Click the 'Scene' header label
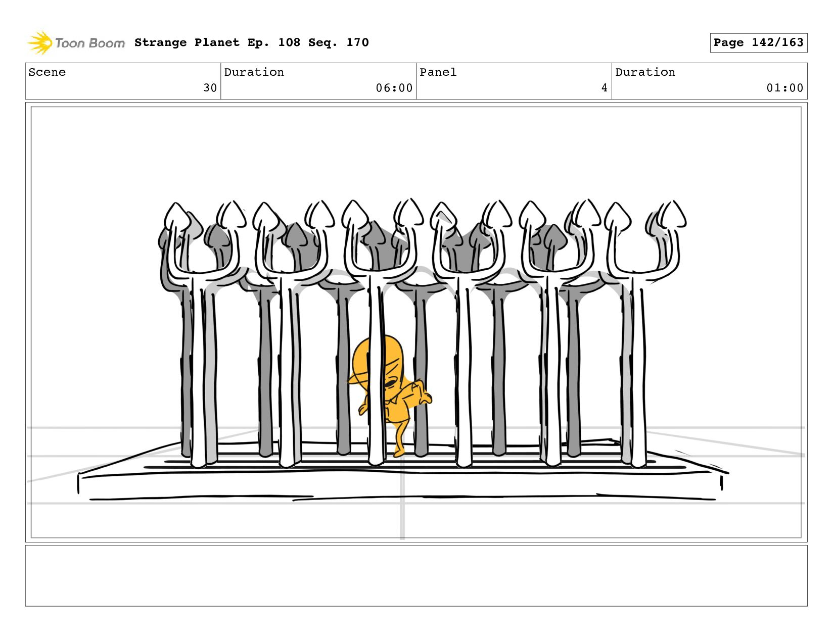Screen dimensions: 834x644 point(47,72)
